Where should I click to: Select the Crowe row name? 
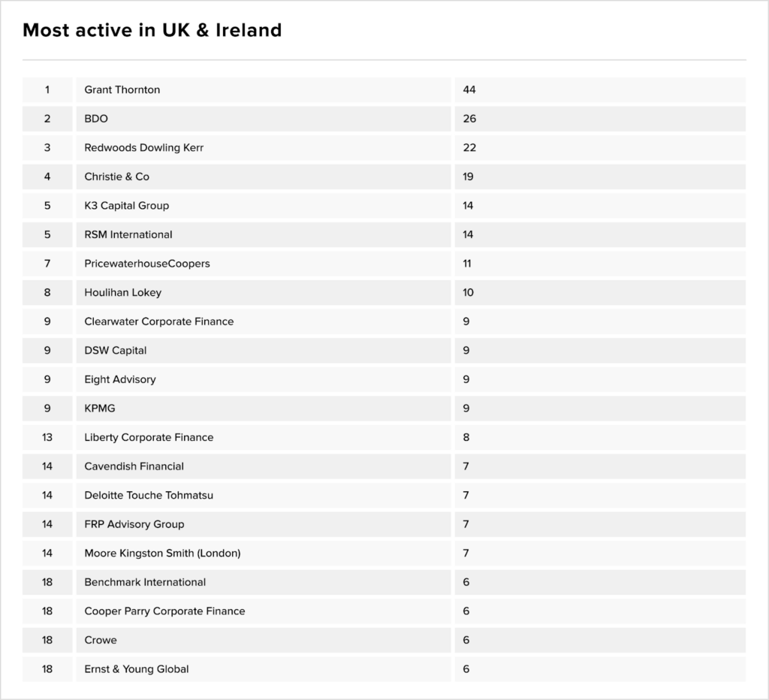click(x=101, y=640)
